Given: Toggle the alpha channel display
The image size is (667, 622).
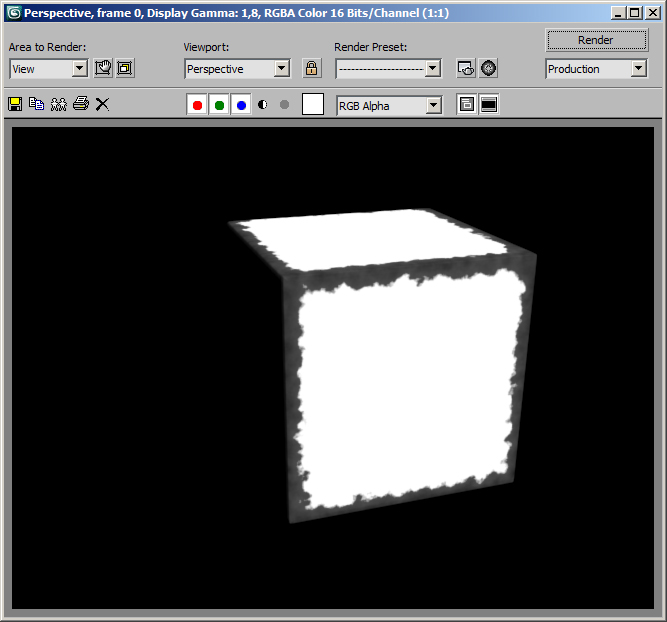Looking at the screenshot, I should pyautogui.click(x=262, y=105).
